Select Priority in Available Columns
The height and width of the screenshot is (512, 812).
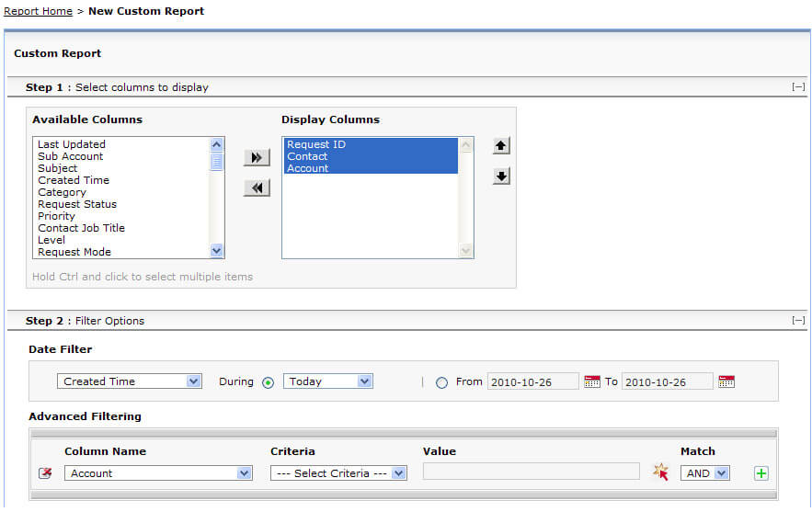[x=56, y=216]
